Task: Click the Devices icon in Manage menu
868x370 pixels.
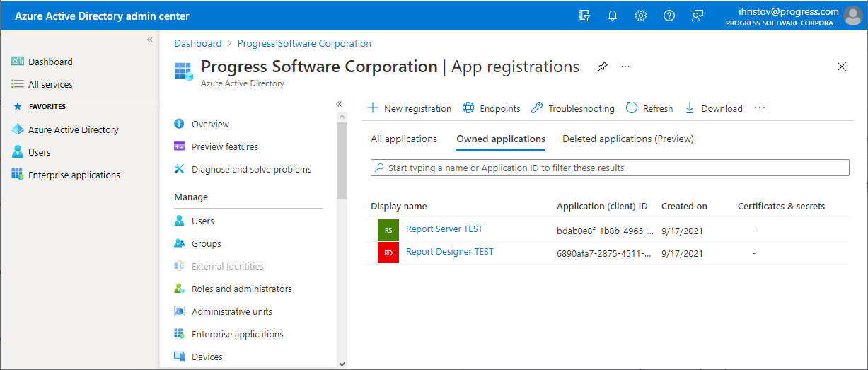Action: (179, 357)
